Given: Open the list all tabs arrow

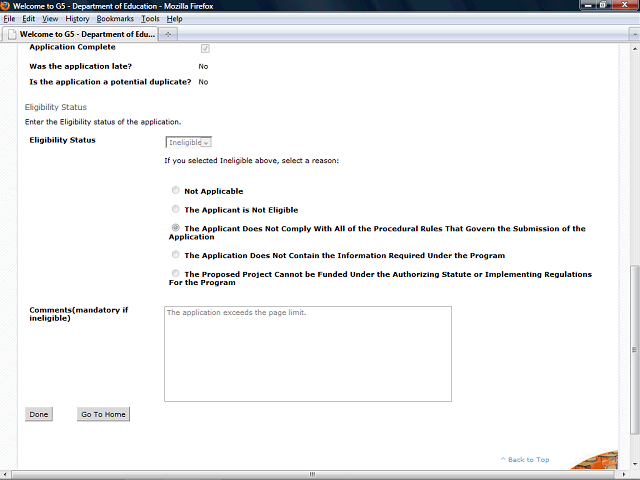Looking at the screenshot, I should click(x=634, y=35).
